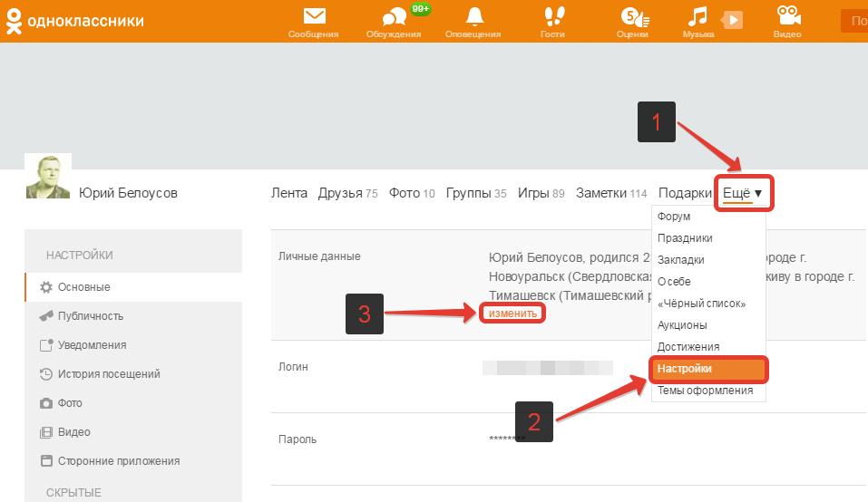The image size is (868, 502).
Task: Switch to the Заметки tab
Action: [x=611, y=193]
